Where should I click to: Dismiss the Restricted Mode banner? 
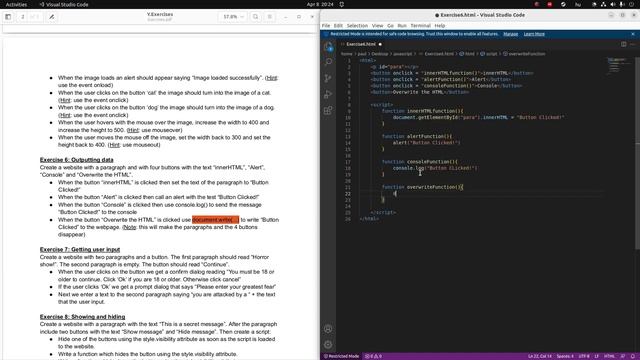(x=633, y=34)
